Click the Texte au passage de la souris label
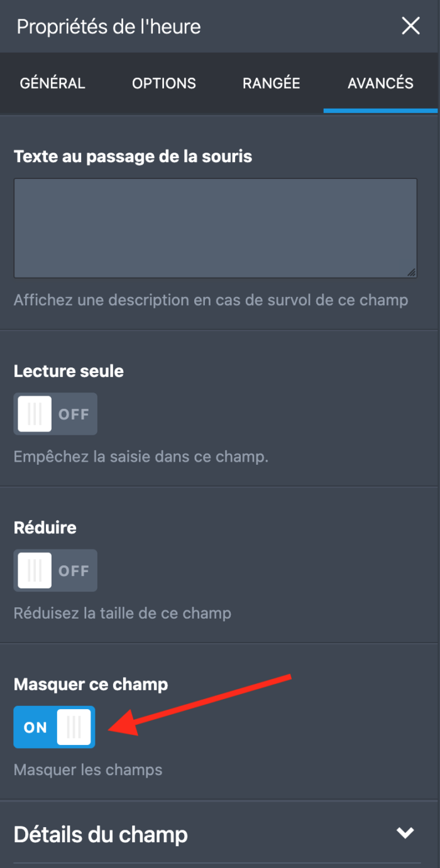Screen dimensions: 440x868 (133, 156)
